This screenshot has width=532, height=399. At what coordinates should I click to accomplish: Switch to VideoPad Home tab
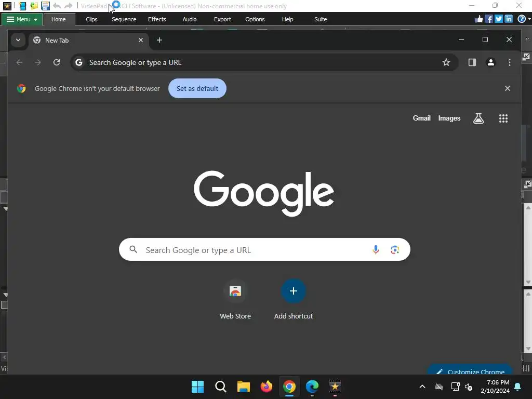[x=59, y=19]
